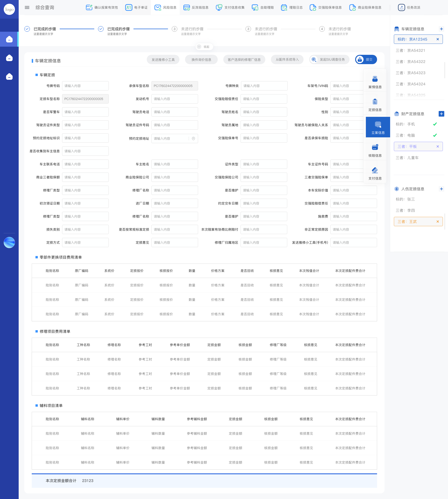The image size is (448, 499).
Task: Select the third sidebar home icon
Action: pos(9,76)
